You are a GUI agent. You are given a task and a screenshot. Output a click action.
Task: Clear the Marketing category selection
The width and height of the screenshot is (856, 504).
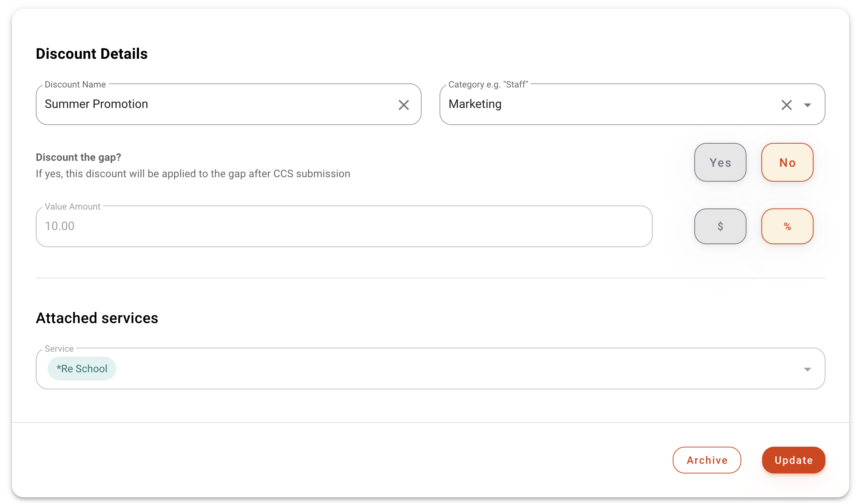pos(786,105)
